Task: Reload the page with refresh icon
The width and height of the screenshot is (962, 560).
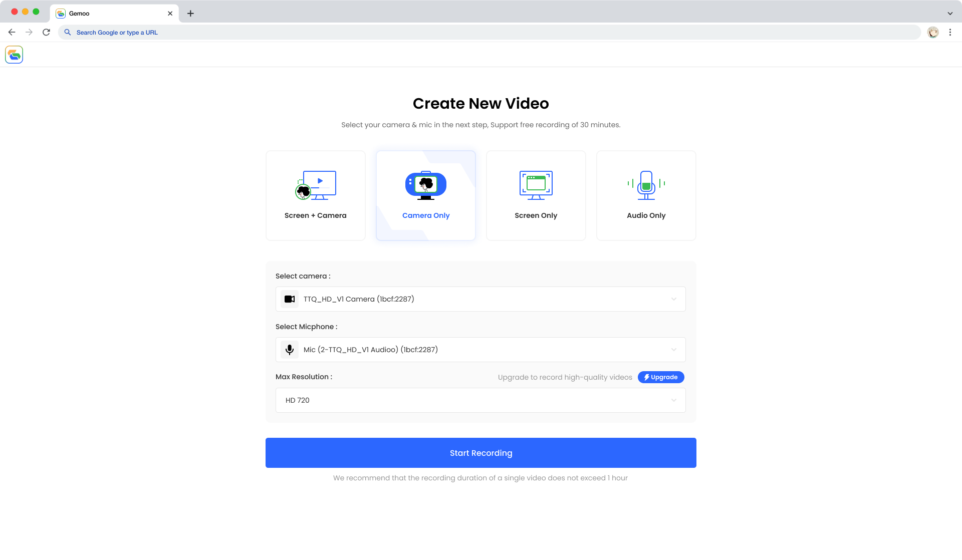Action: pos(46,32)
